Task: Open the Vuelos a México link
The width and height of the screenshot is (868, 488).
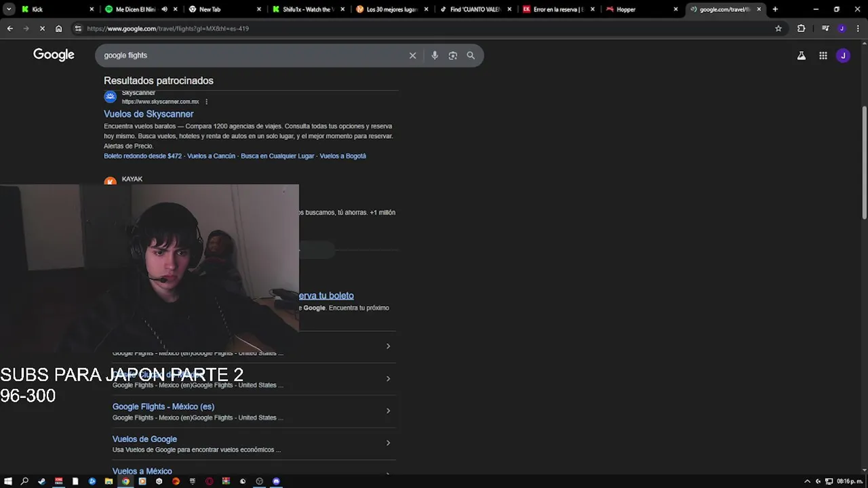Action: (x=142, y=471)
